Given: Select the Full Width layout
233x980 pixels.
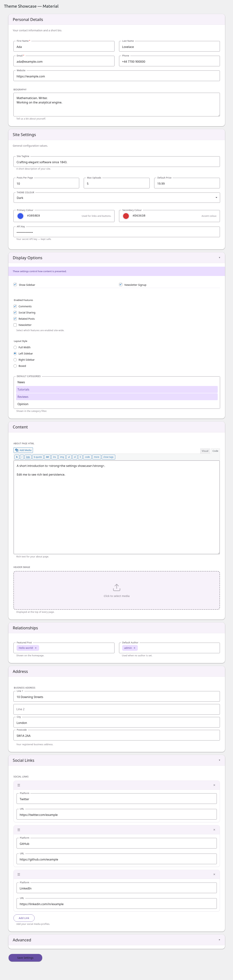Looking at the screenshot, I should click(15, 347).
